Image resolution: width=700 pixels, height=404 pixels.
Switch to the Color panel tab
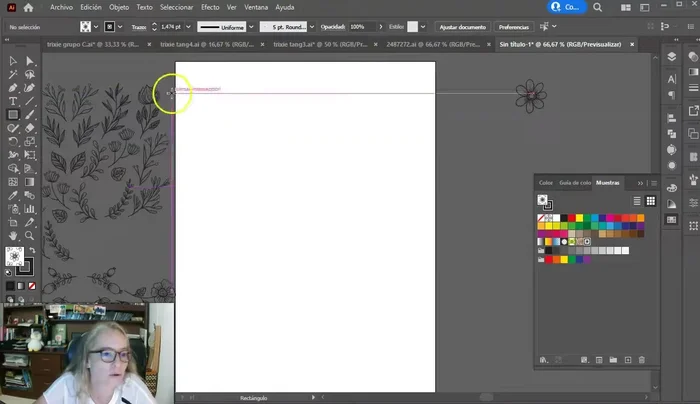point(546,183)
